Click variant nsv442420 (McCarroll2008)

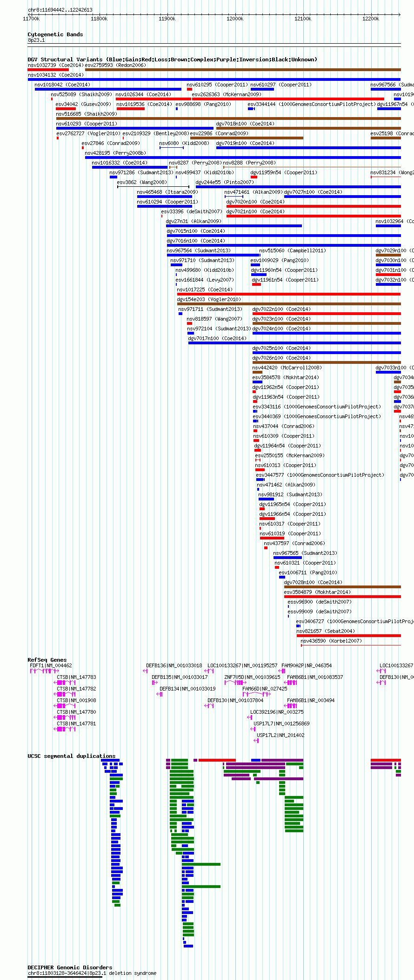287,368
